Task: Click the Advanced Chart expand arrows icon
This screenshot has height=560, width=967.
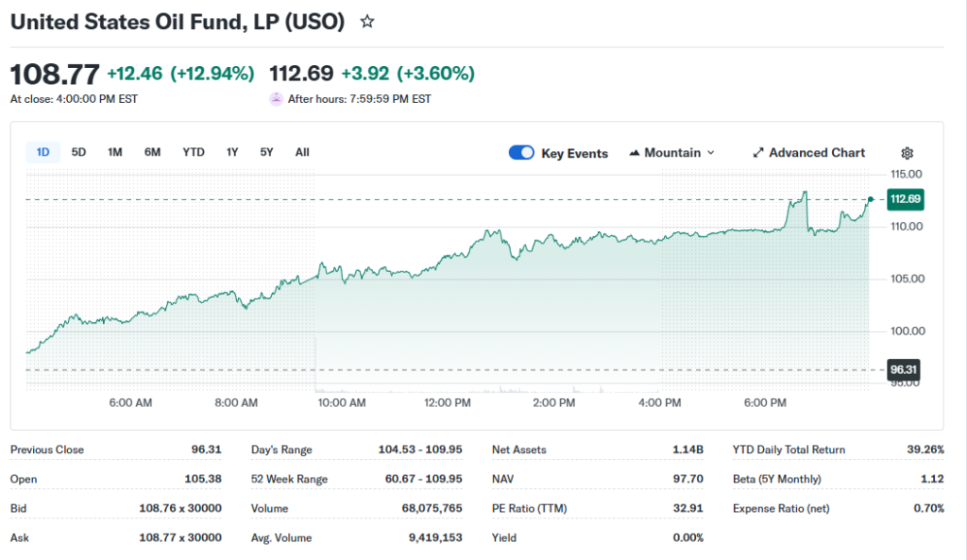Action: pos(758,153)
